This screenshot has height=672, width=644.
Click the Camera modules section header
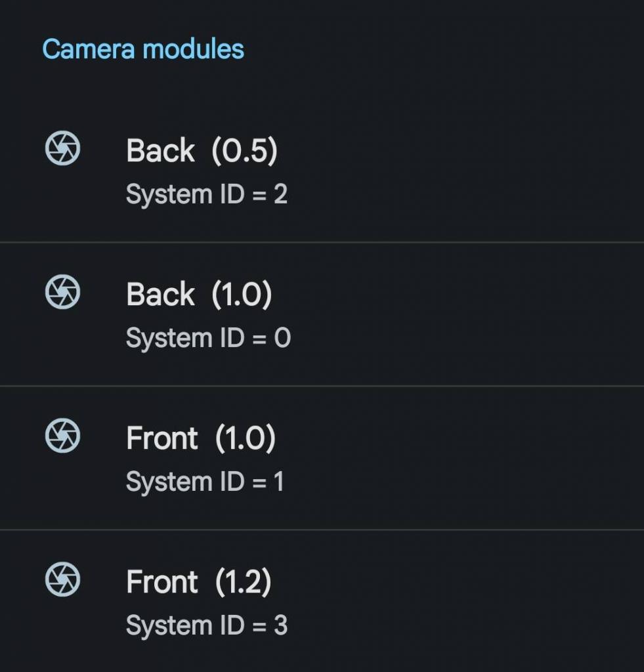tap(143, 49)
